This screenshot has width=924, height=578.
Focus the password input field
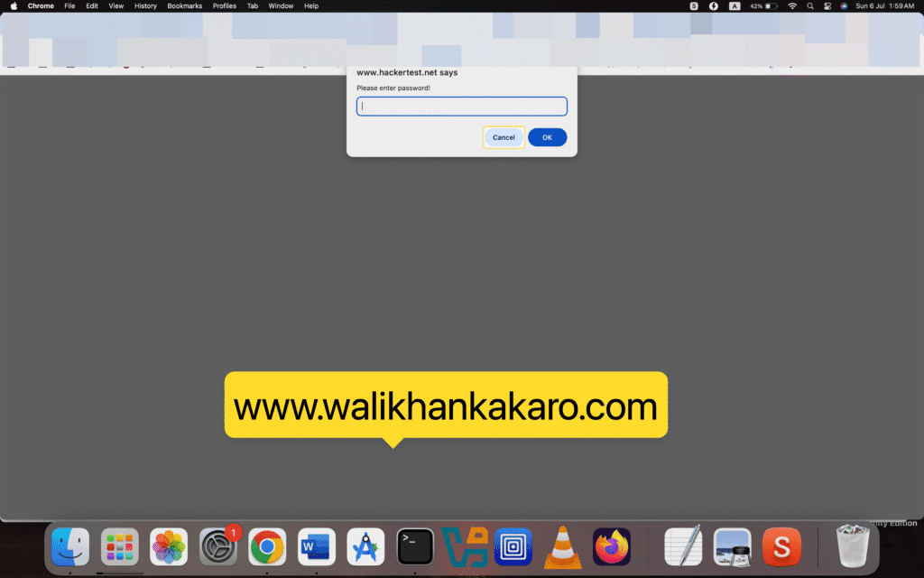[x=462, y=107]
